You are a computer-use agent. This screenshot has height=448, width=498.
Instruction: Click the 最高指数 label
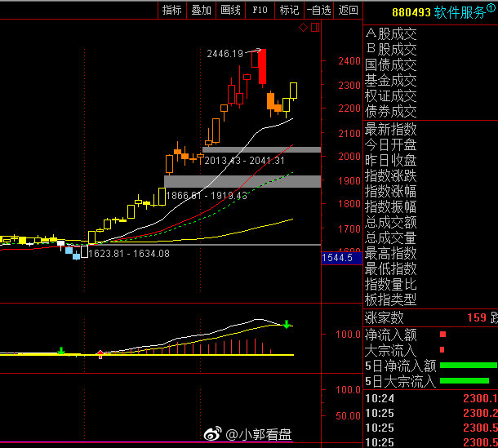pos(391,253)
